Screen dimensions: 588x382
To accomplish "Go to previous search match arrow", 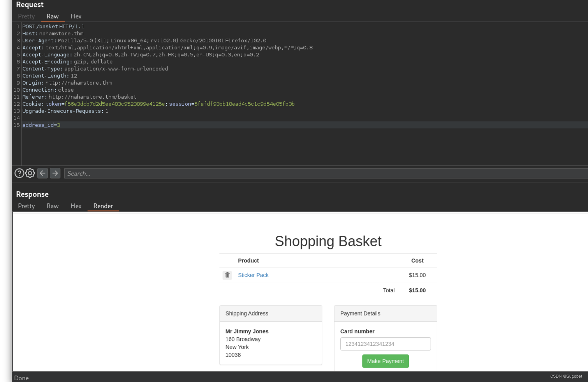I will 42,173.
